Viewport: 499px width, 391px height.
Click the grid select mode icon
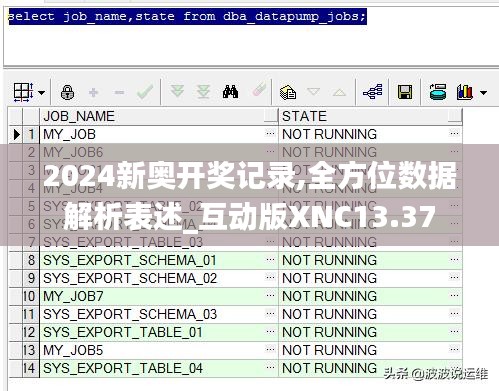coord(23,92)
